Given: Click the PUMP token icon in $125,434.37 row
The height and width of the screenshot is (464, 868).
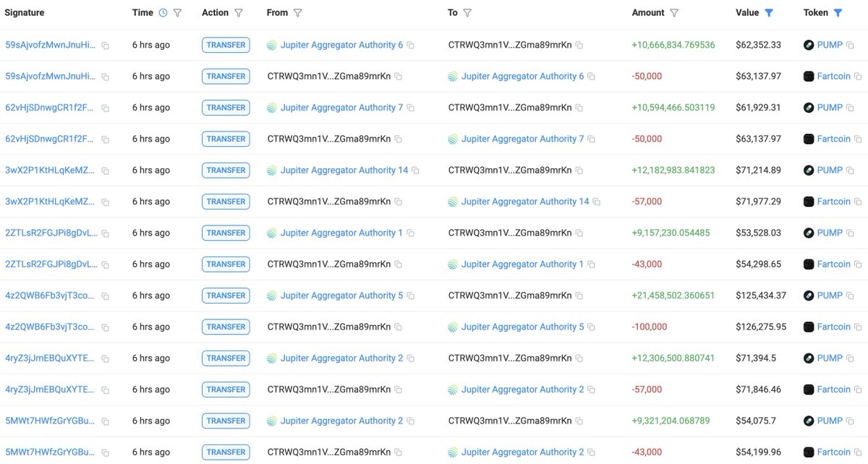Looking at the screenshot, I should click(809, 296).
